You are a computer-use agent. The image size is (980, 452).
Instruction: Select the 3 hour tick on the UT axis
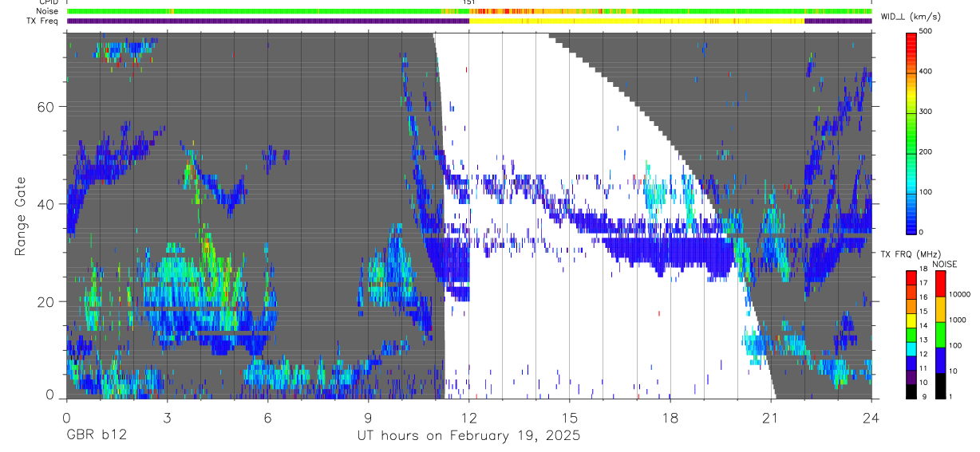pyautogui.click(x=167, y=417)
